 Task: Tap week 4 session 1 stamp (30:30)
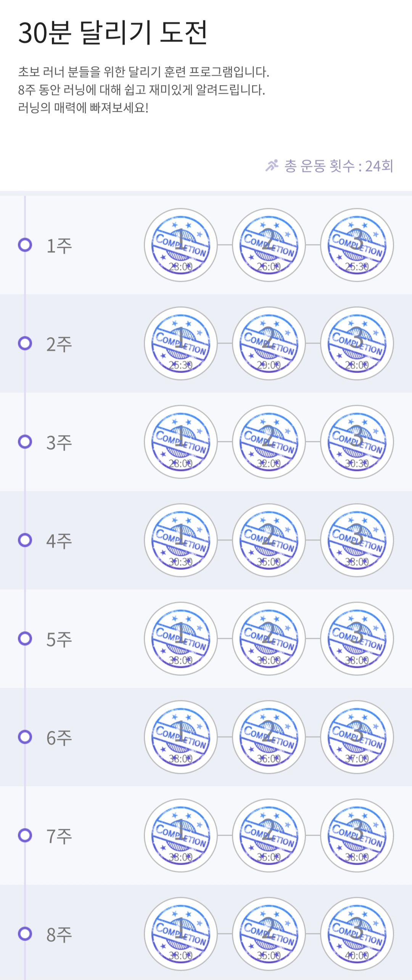click(x=181, y=540)
